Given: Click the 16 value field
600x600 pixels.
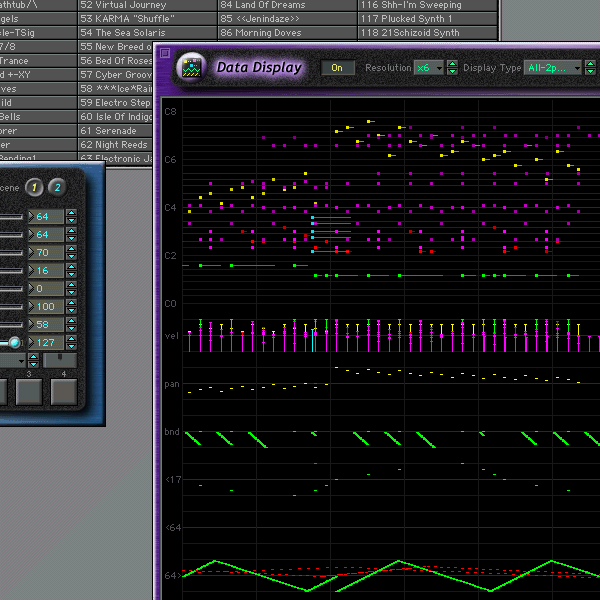Looking at the screenshot, I should (46, 271).
